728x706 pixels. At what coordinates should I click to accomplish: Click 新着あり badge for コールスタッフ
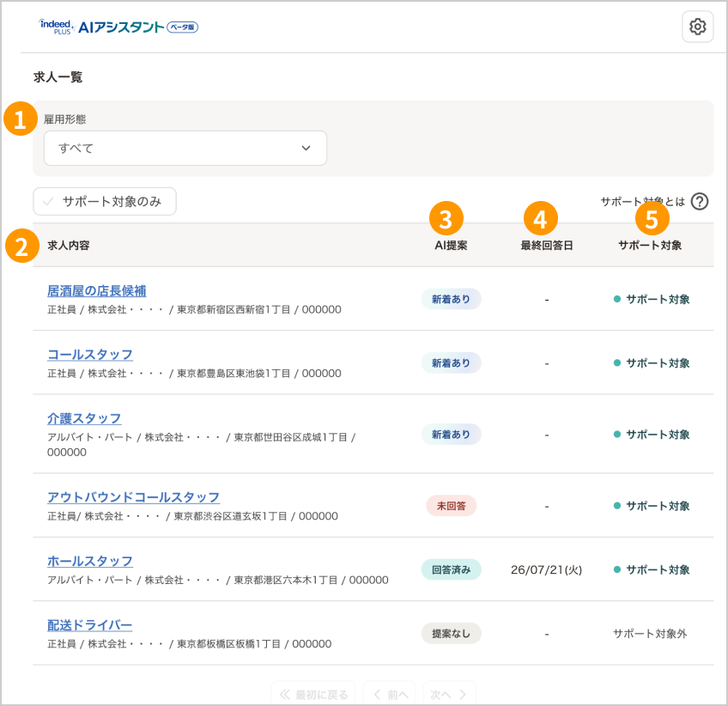coord(451,362)
